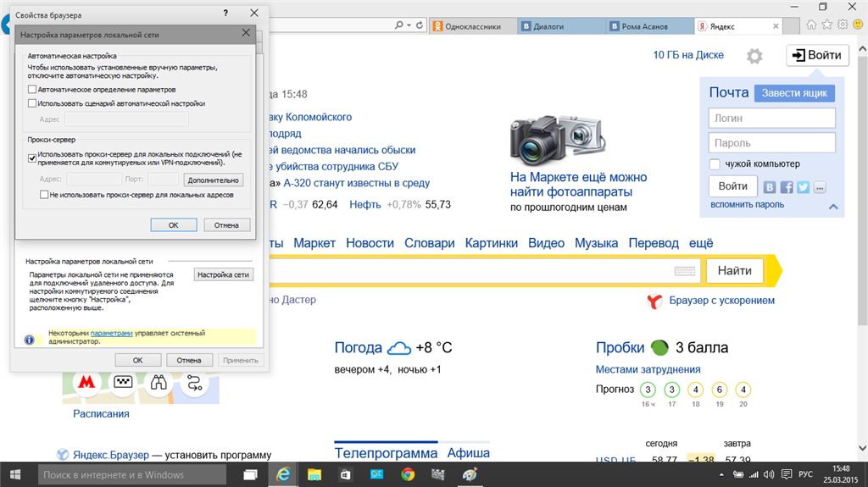This screenshot has height=487, width=868.
Task: Click the Task View taskbar icon
Action: click(250, 474)
